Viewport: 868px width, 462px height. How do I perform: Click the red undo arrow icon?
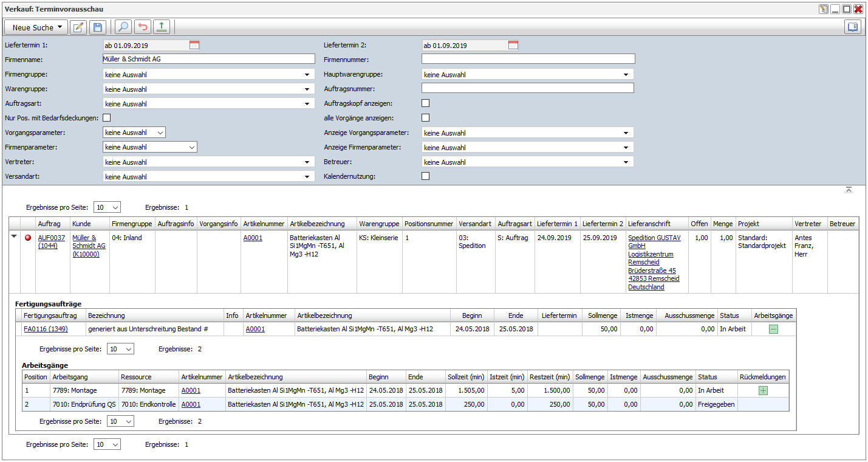point(143,27)
